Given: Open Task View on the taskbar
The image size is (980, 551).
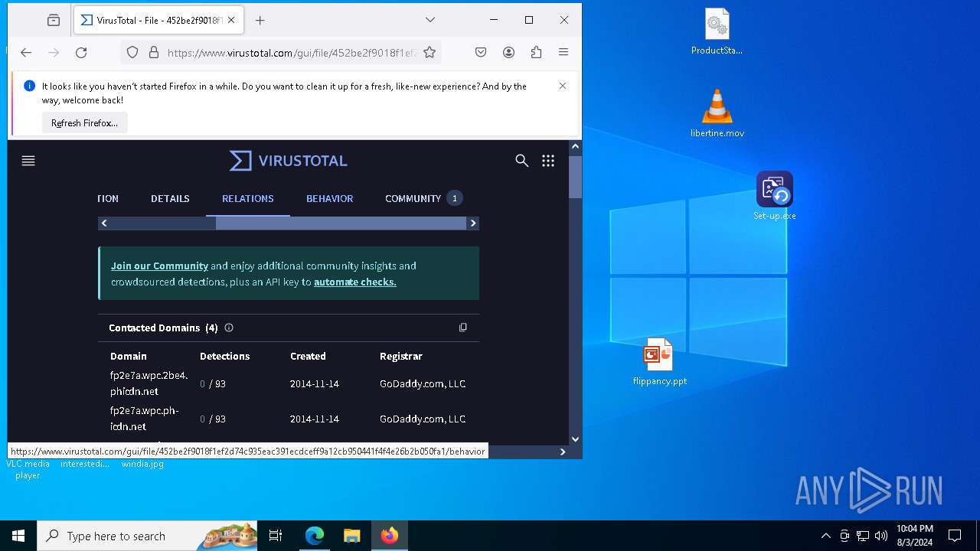Looking at the screenshot, I should pyautogui.click(x=276, y=536).
